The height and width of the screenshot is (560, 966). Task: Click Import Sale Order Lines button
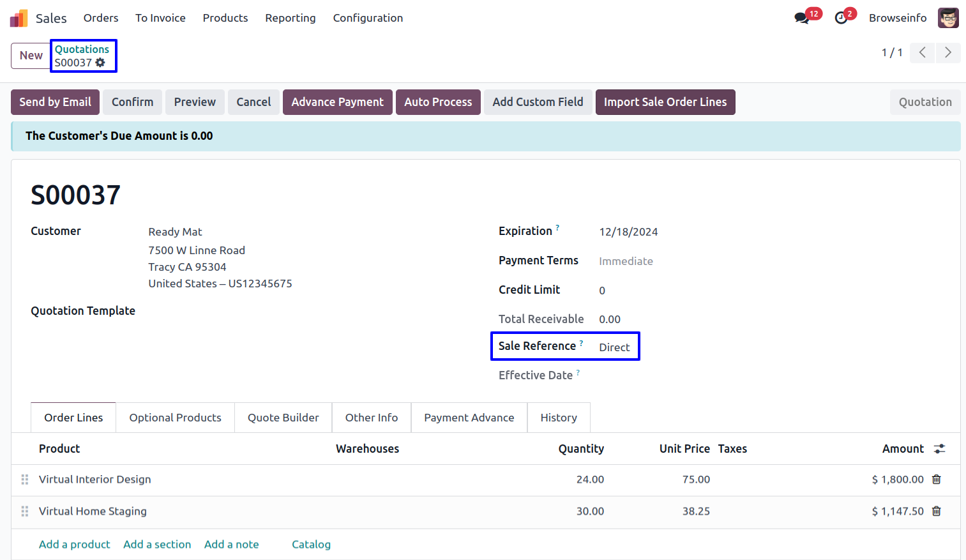(x=665, y=102)
